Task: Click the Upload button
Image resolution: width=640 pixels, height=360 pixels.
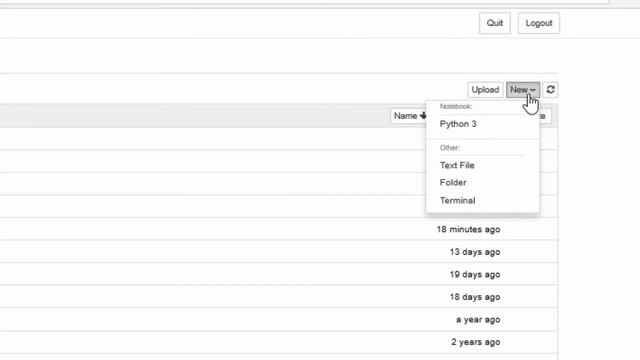Action: point(485,90)
